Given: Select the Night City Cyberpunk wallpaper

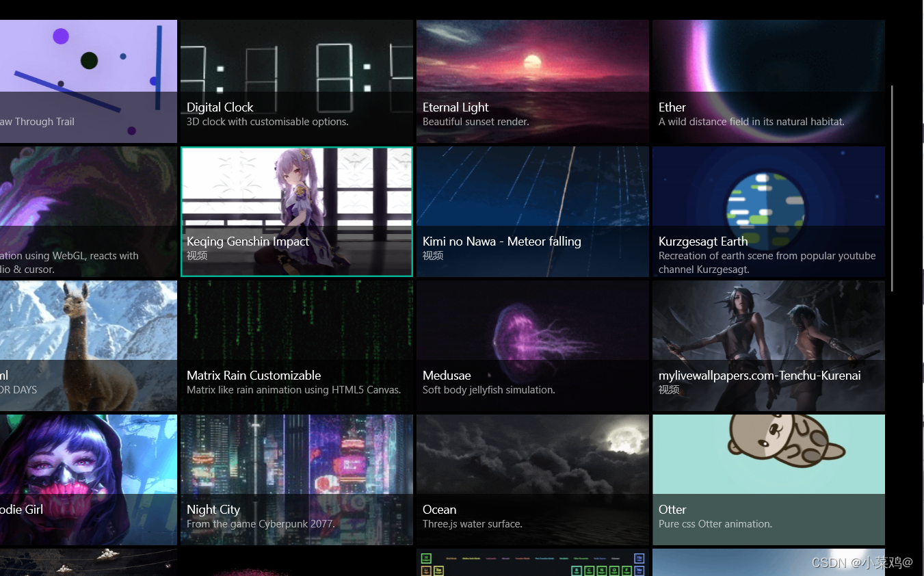Looking at the screenshot, I should (297, 480).
